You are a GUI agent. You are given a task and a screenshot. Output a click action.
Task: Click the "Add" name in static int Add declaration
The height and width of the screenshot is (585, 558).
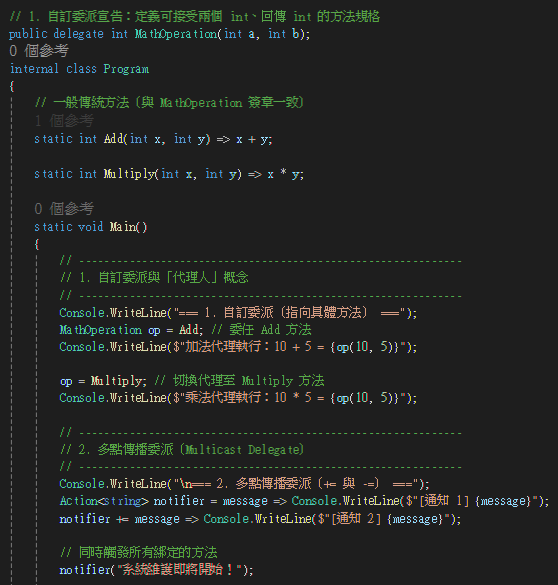(x=114, y=139)
